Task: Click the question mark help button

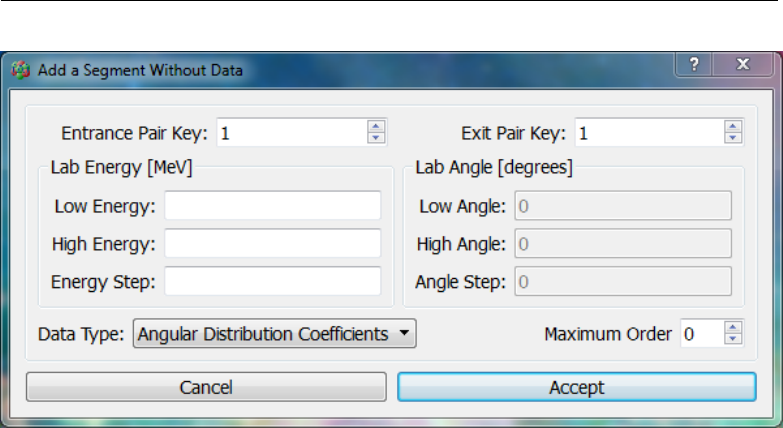Action: coord(694,64)
